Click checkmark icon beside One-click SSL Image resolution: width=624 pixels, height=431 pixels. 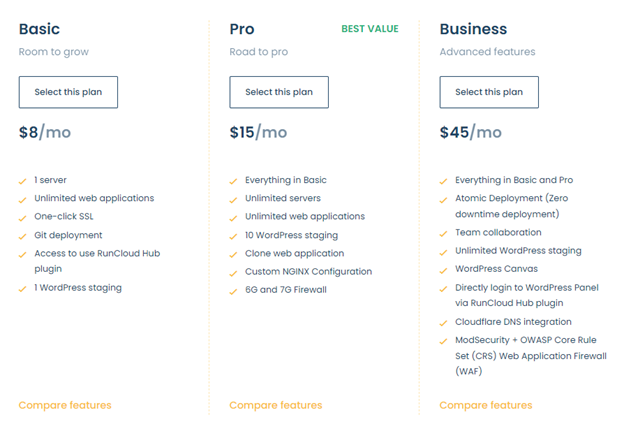[x=22, y=218]
